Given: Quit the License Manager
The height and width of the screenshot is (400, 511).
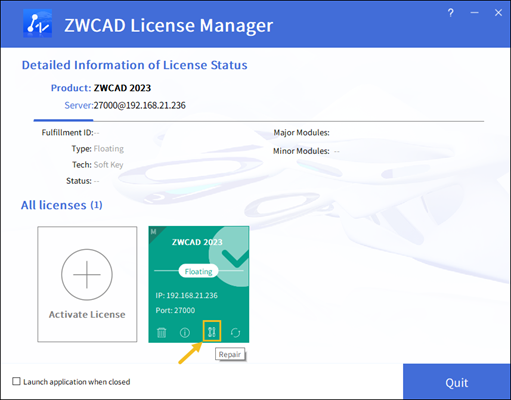Looking at the screenshot, I should pyautogui.click(x=457, y=382).
